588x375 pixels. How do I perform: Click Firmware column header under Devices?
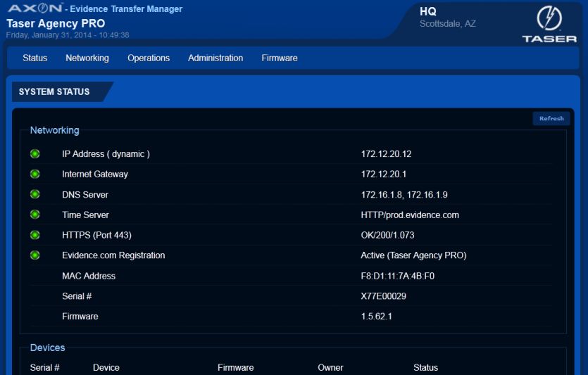point(235,367)
